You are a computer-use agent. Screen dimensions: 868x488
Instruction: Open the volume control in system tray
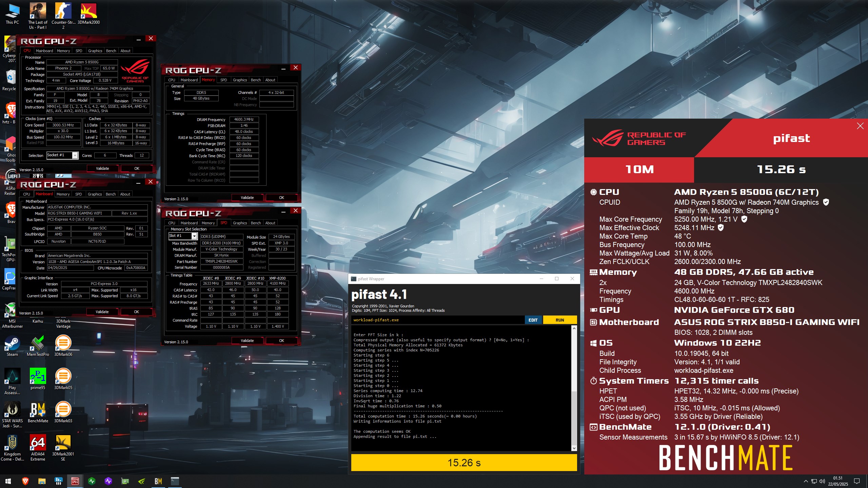pyautogui.click(x=822, y=481)
